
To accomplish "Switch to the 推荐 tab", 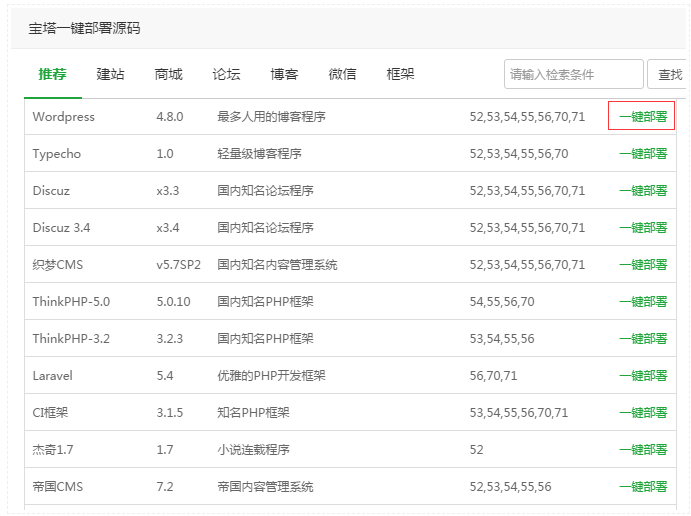I will [52, 74].
